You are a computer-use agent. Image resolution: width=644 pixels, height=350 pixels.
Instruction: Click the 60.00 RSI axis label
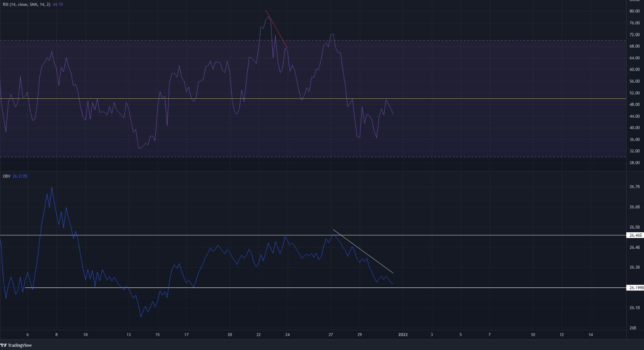(634, 69)
